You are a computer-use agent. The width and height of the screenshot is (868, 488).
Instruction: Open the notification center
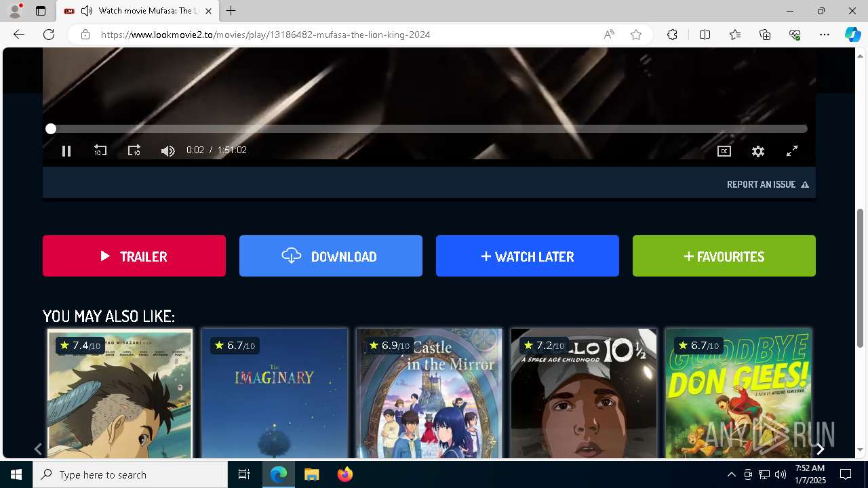click(x=846, y=474)
